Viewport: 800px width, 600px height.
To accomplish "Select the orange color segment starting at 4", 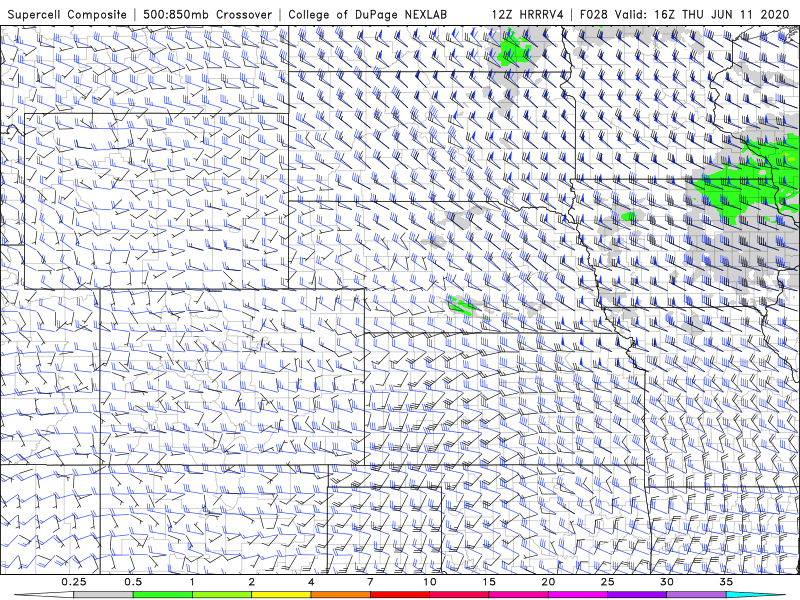I will (340, 595).
